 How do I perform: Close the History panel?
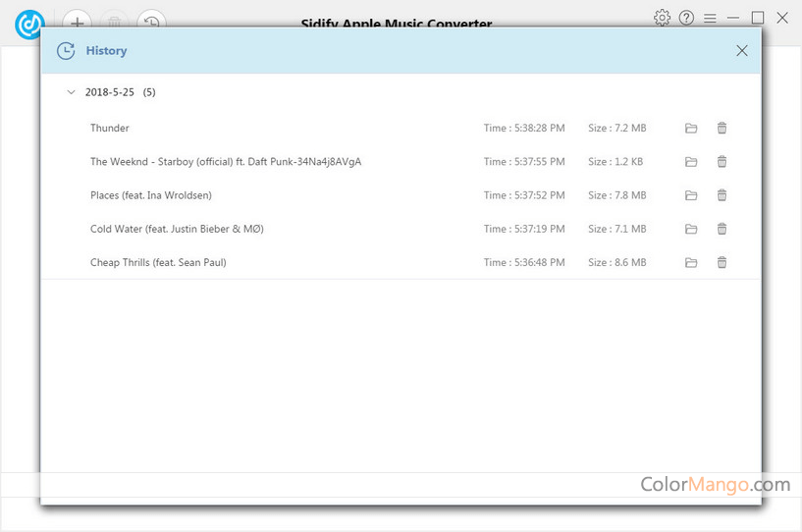coord(742,51)
